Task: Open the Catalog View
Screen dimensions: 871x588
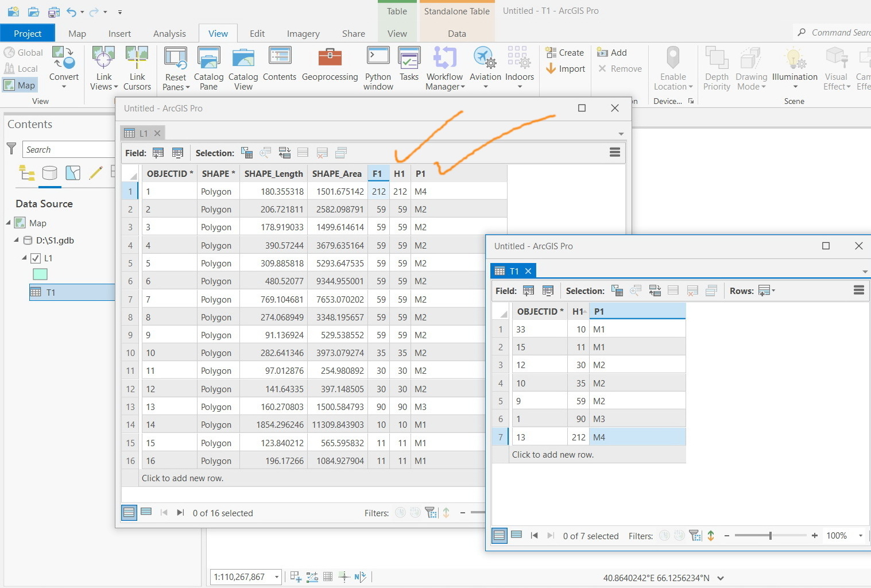Action: point(243,68)
